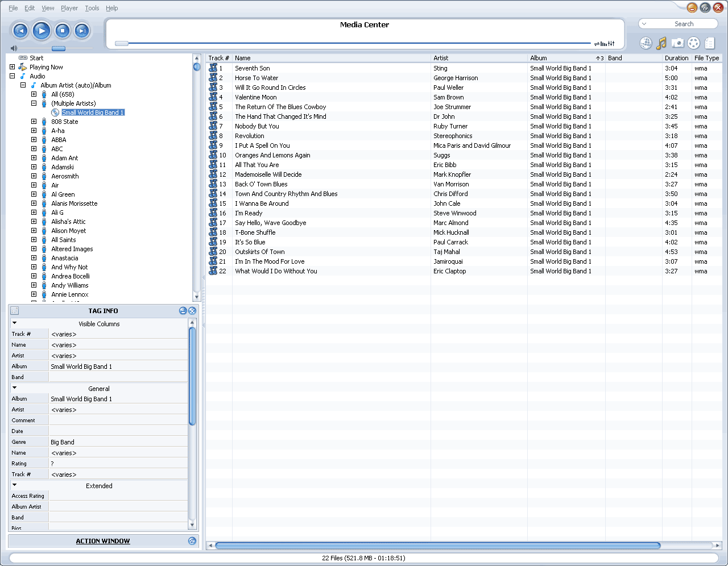Open the Tools menu
Viewport: 728px width, 566px height.
point(92,8)
